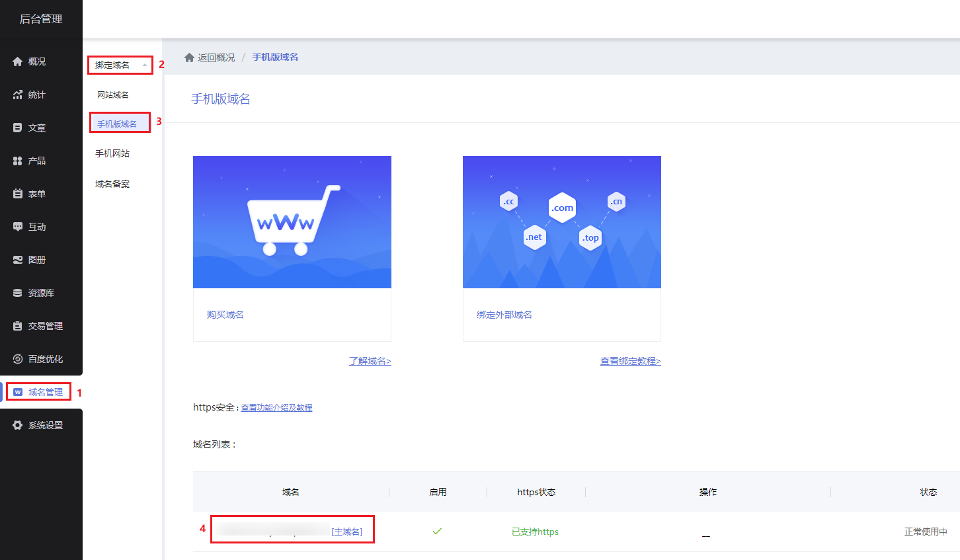Click the 互动 chat bubble icon

pyautogui.click(x=18, y=227)
